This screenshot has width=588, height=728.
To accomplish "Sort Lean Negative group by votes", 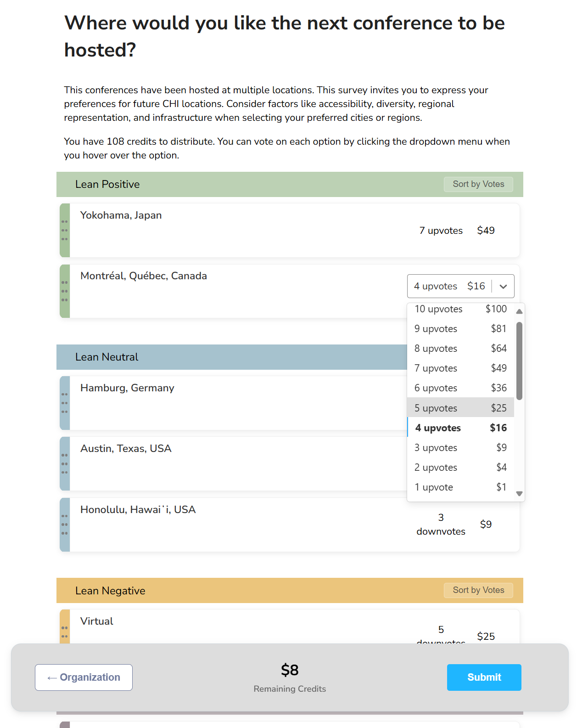I will pos(478,590).
